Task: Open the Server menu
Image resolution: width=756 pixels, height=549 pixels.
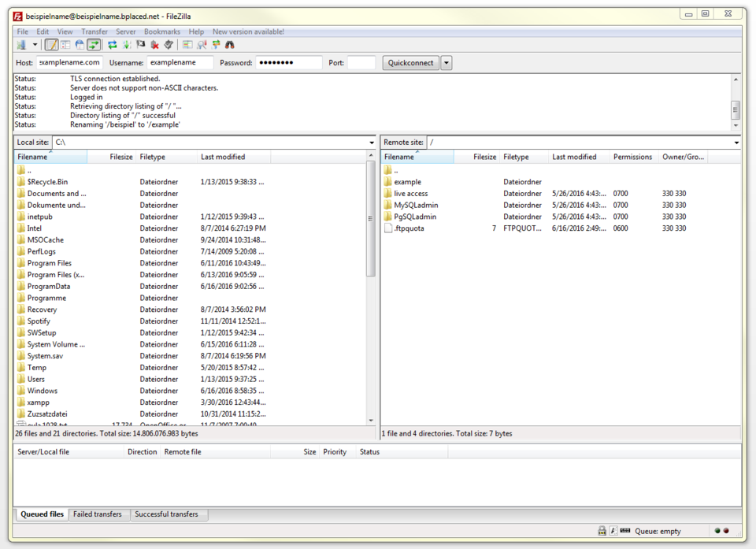Action: pyautogui.click(x=125, y=32)
